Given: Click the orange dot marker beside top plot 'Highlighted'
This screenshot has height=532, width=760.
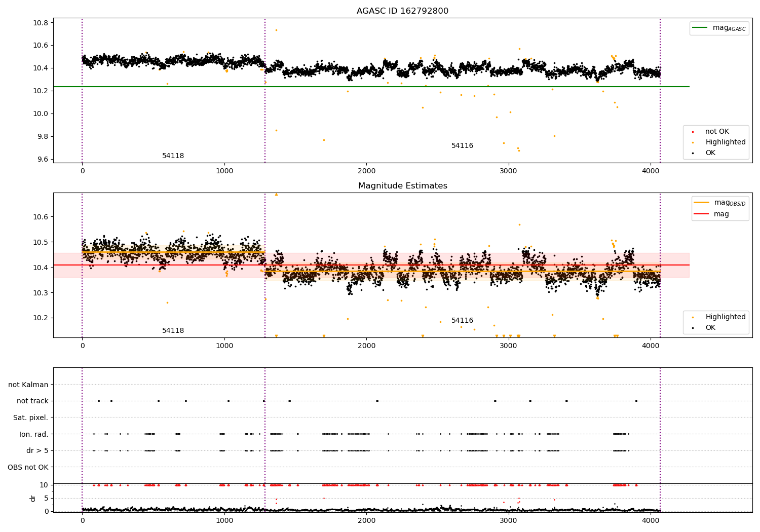Looking at the screenshot, I should (x=693, y=143).
